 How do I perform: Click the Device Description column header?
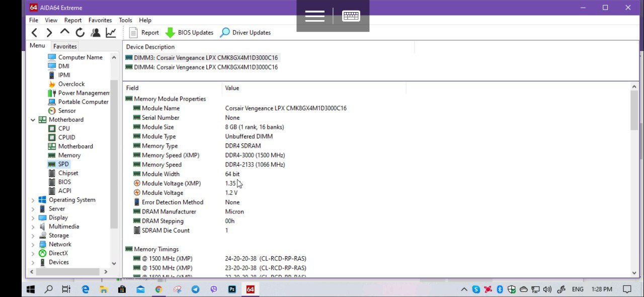click(269, 47)
